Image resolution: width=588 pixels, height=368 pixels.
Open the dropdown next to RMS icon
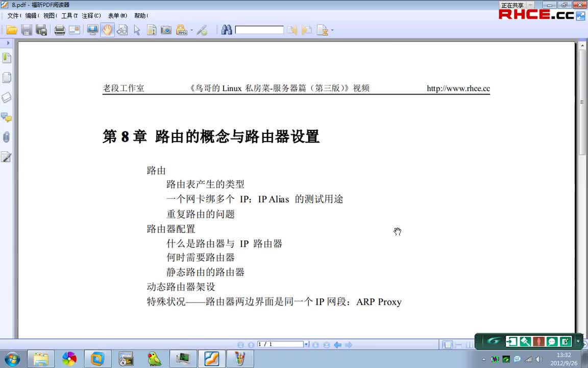[x=191, y=30]
